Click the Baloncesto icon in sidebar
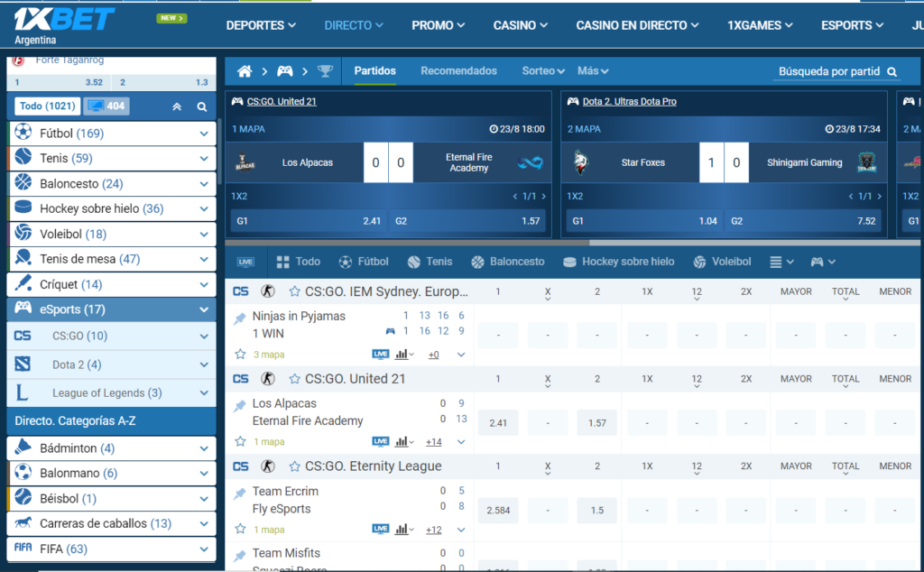 tap(23, 182)
